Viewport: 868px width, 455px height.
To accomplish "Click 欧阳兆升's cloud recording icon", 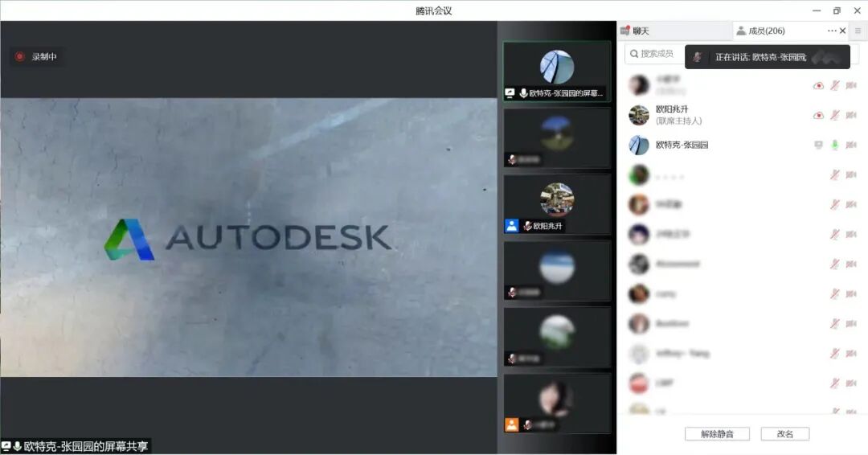I will pos(818,115).
